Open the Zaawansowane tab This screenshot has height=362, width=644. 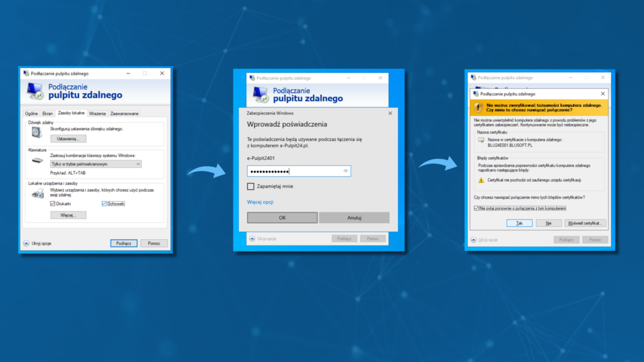pyautogui.click(x=125, y=113)
